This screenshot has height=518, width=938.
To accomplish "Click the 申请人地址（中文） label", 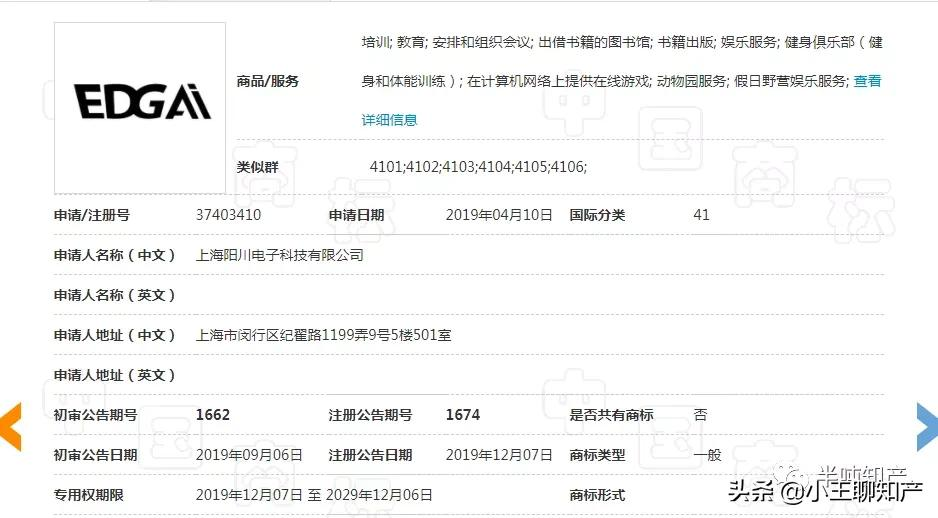I will (x=114, y=335).
